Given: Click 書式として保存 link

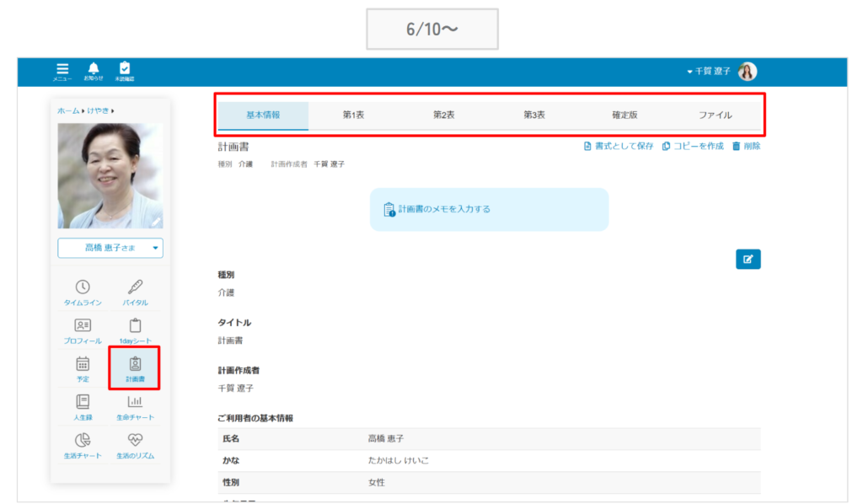Looking at the screenshot, I should click(618, 146).
